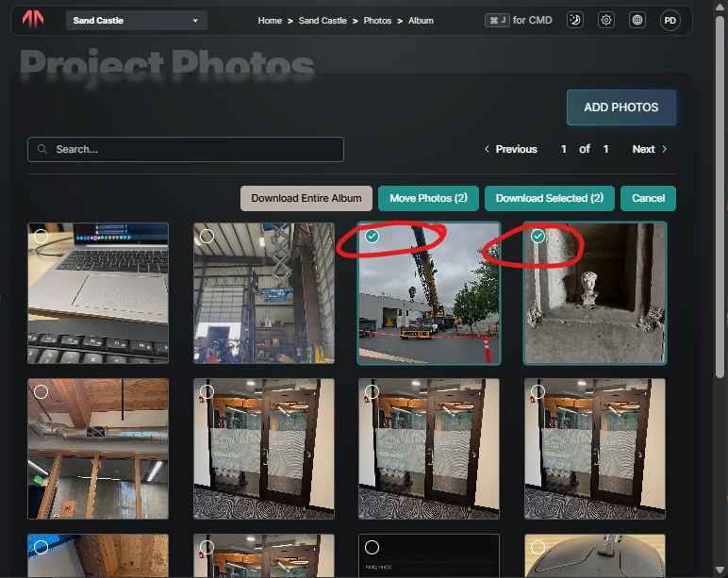The image size is (728, 578).
Task: Open settings gear icon
Action: coord(606,20)
